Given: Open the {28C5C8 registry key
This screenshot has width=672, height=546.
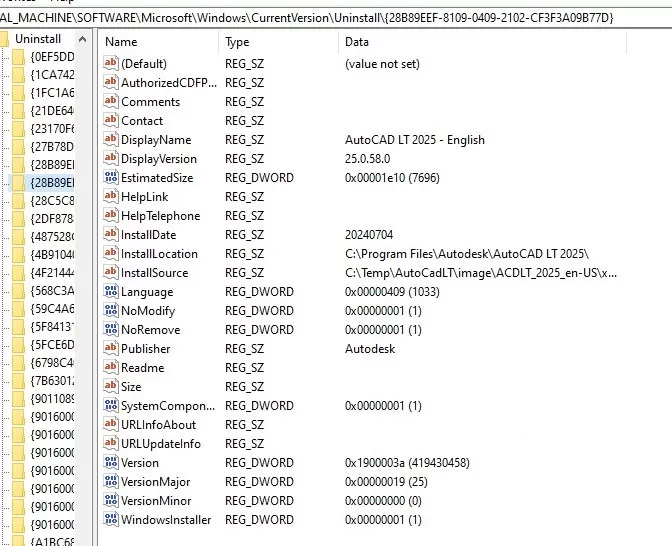Looking at the screenshot, I should [52, 201].
